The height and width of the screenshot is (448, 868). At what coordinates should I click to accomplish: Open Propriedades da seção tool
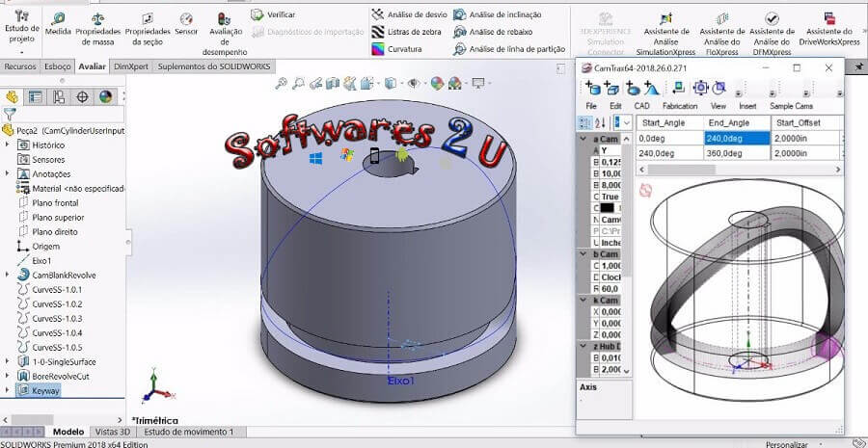click(148, 29)
